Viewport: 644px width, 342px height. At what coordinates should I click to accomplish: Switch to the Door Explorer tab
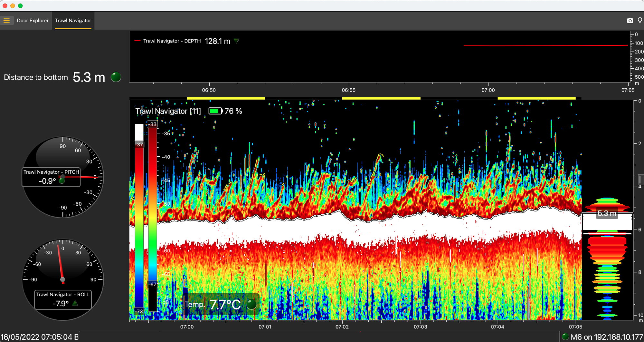(x=33, y=21)
